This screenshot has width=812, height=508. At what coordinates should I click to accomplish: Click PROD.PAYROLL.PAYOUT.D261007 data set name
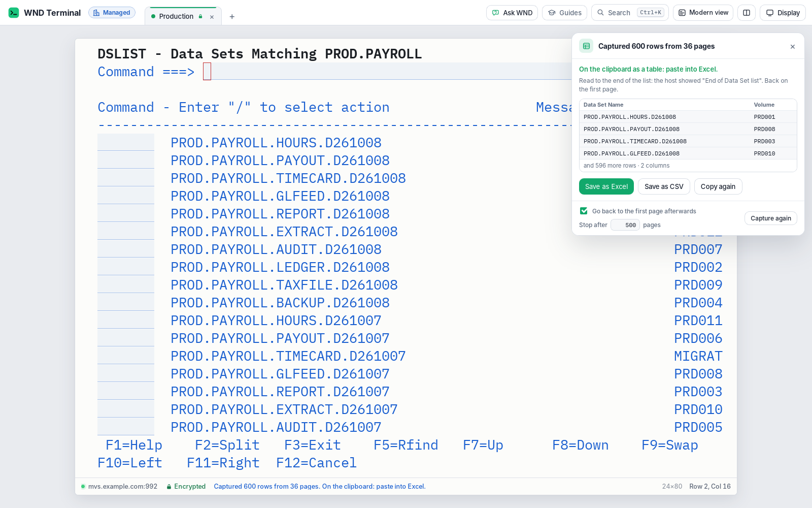coord(280,338)
